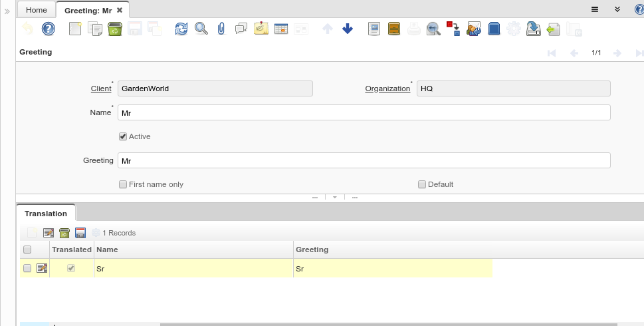
Task: Open the chat speech bubbles icon
Action: pos(241,29)
